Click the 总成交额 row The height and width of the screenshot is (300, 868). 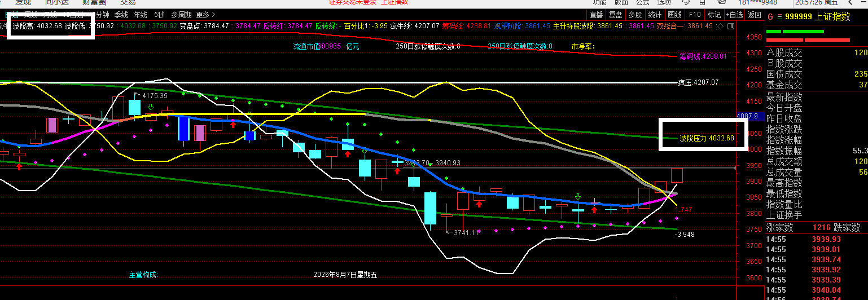click(x=817, y=161)
